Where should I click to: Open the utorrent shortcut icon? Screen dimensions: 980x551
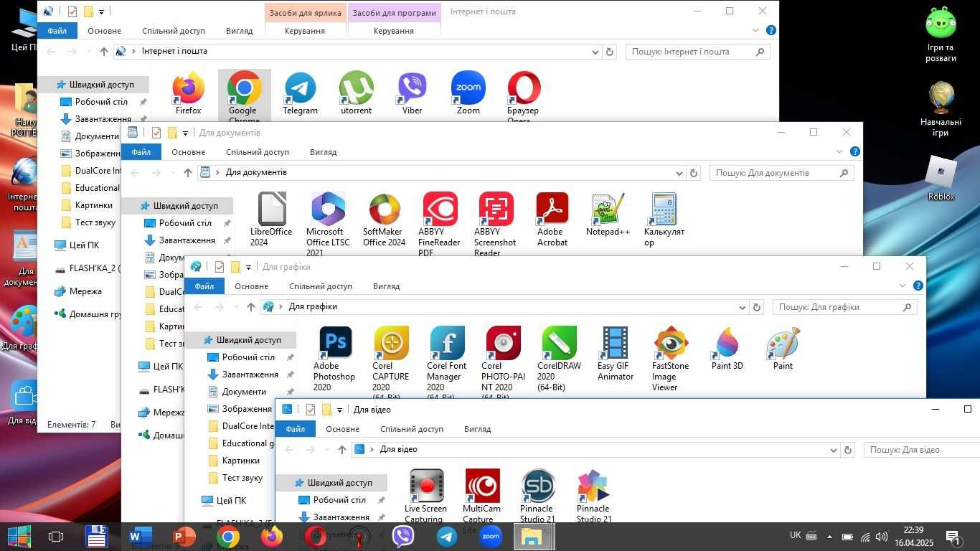356,93
